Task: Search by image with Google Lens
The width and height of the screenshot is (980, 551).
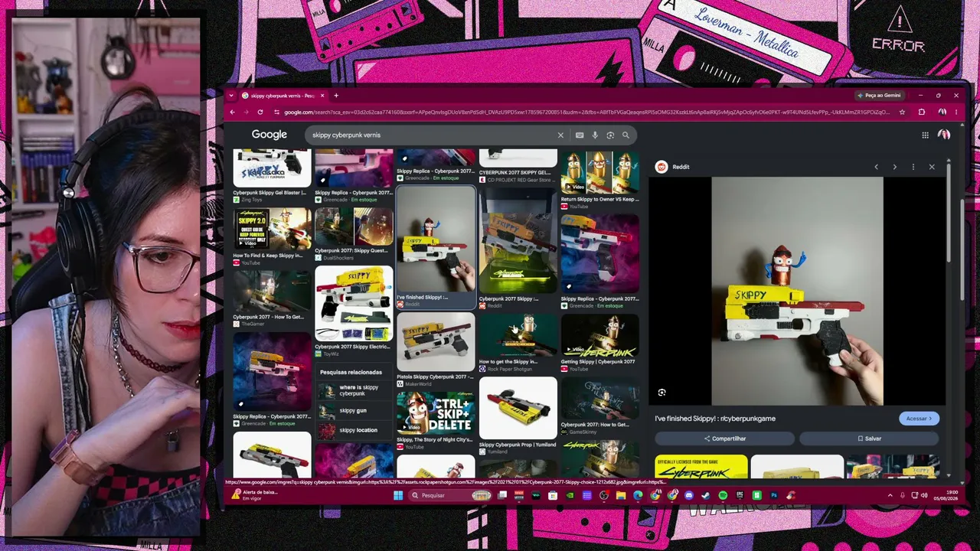Action: point(610,135)
